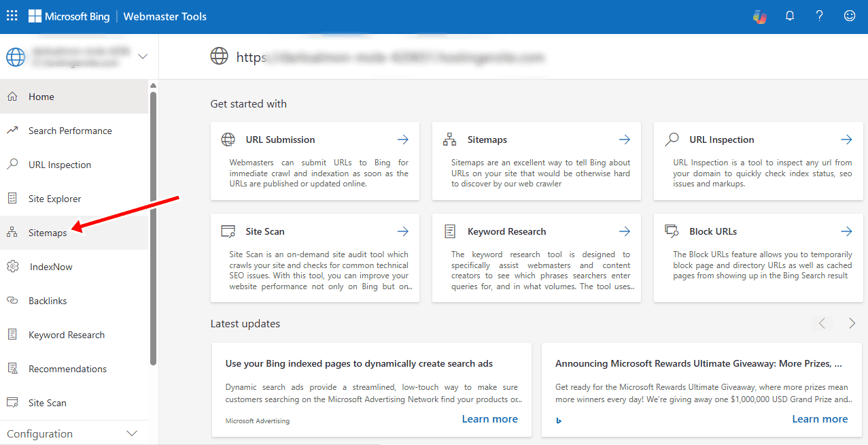The height and width of the screenshot is (445, 868).
Task: Open Recommendations in sidebar
Action: point(74,369)
